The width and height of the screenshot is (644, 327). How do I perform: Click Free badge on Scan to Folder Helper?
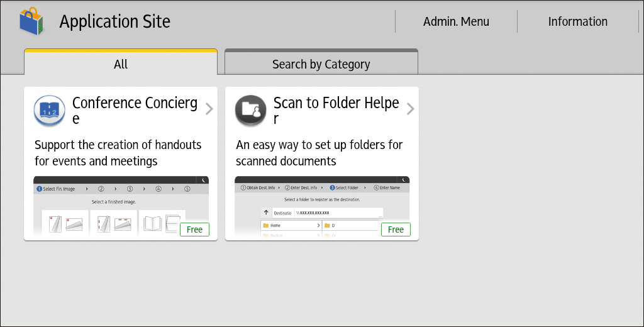pos(396,230)
